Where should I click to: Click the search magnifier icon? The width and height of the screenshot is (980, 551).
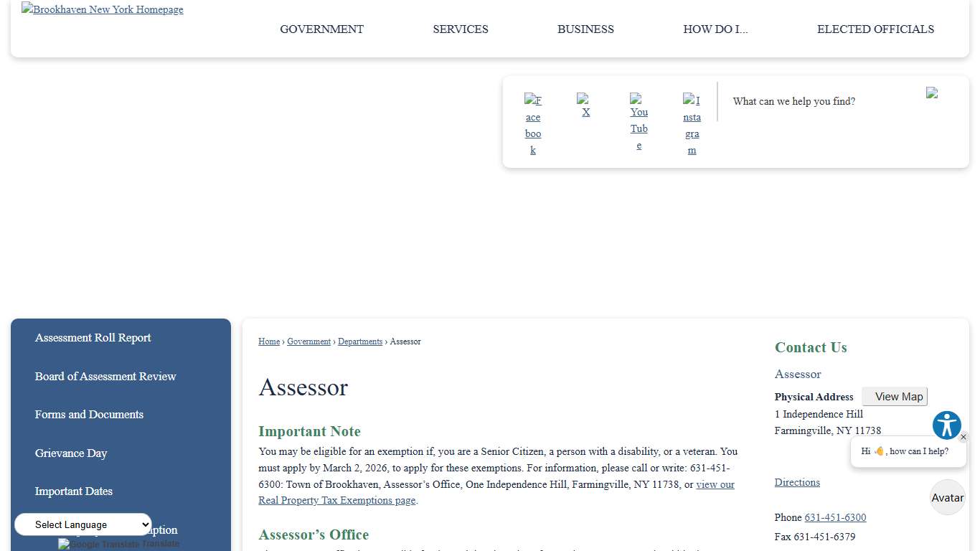(932, 93)
